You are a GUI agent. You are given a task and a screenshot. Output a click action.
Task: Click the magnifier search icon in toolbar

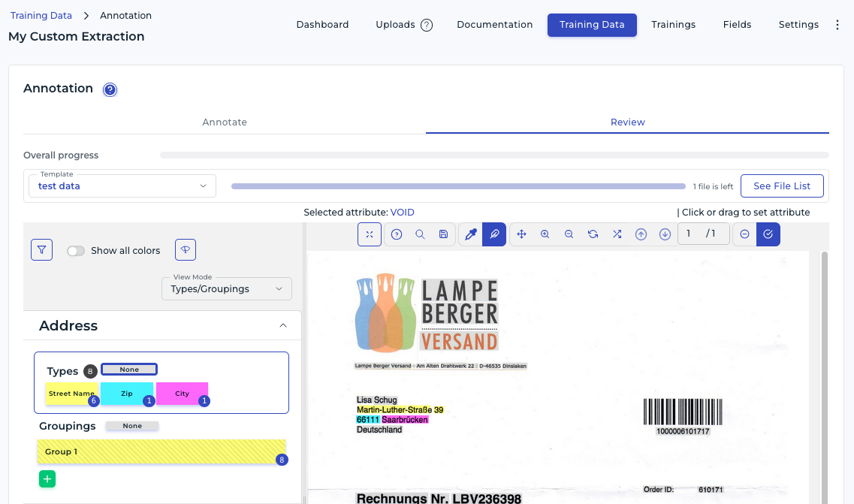pos(420,234)
